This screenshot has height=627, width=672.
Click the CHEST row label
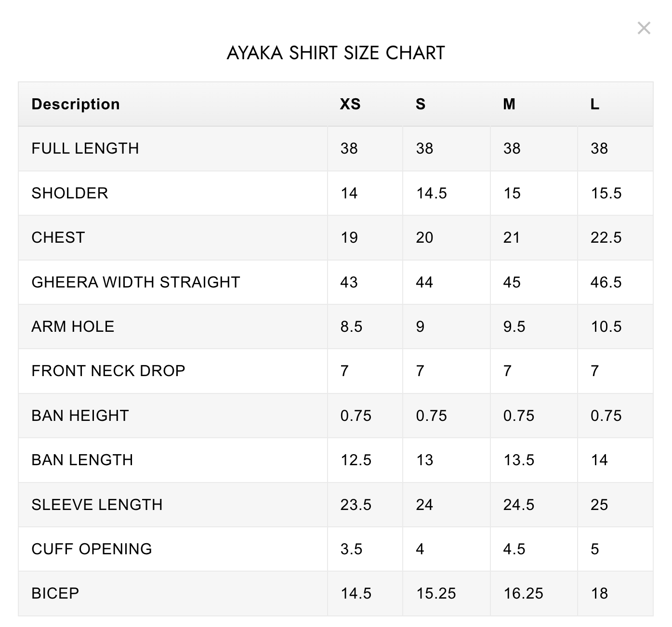(x=58, y=237)
